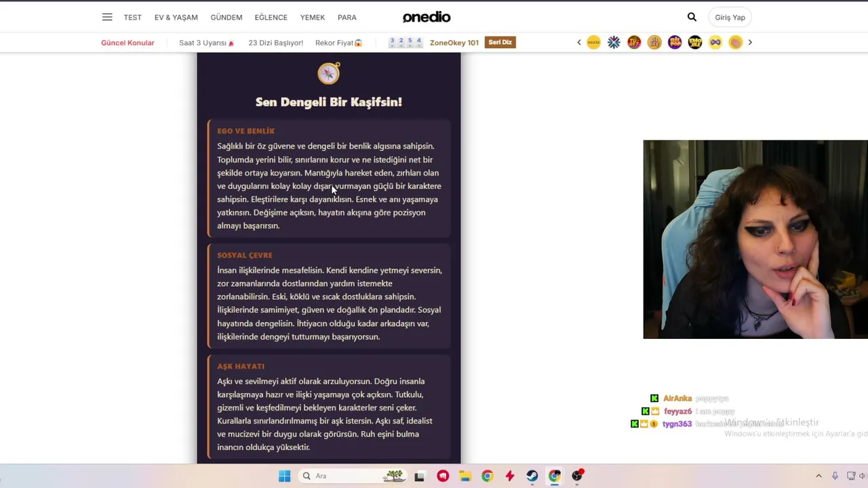
Task: Click the microphone tray icon
Action: 835,476
